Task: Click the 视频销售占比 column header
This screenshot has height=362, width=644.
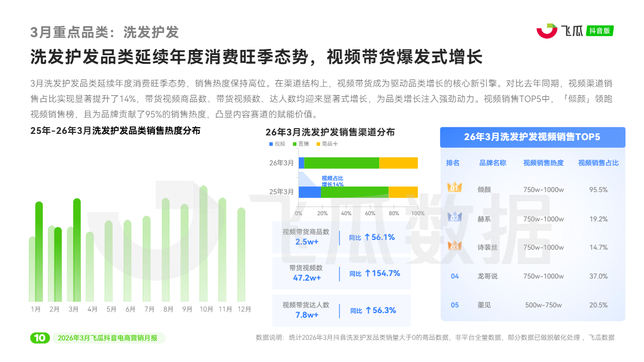Action: point(598,163)
